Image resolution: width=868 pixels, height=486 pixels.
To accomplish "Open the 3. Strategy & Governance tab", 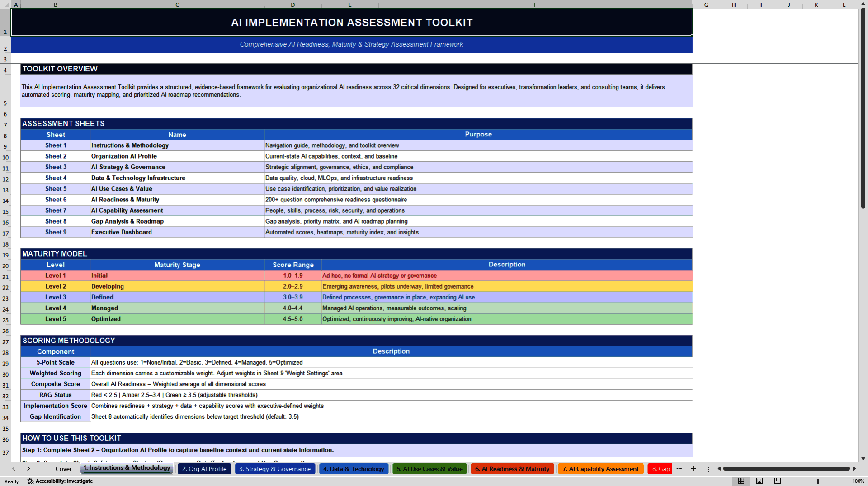I will (x=275, y=469).
